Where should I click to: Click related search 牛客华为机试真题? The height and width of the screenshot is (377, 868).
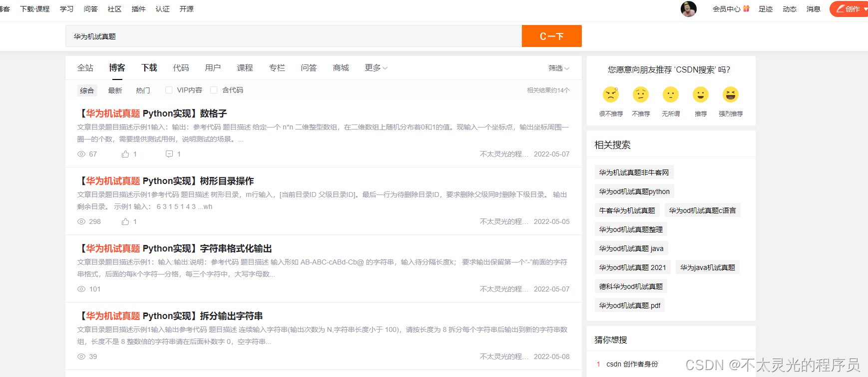627,210
